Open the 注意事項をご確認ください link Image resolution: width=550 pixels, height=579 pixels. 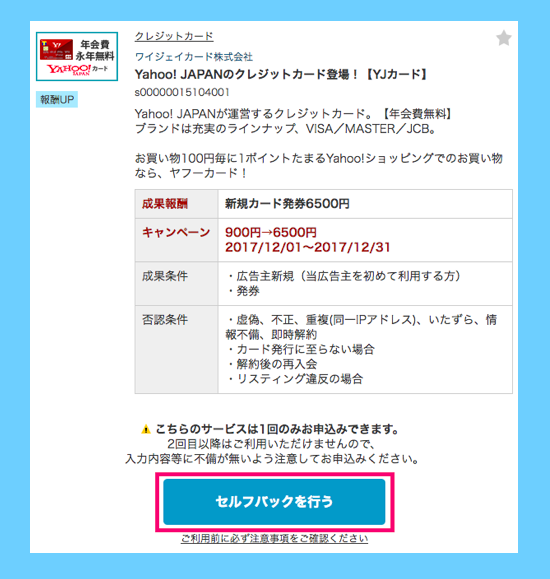pos(274,538)
